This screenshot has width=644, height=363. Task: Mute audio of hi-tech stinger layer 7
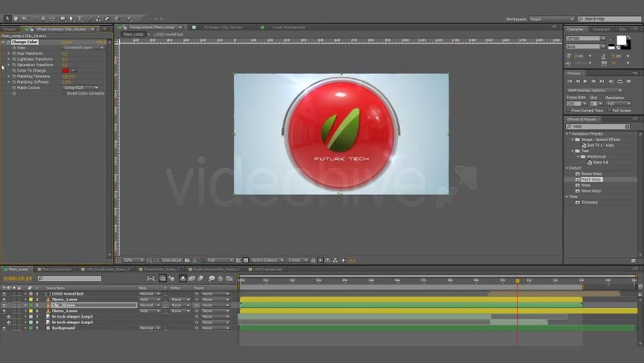pyautogui.click(x=9, y=317)
